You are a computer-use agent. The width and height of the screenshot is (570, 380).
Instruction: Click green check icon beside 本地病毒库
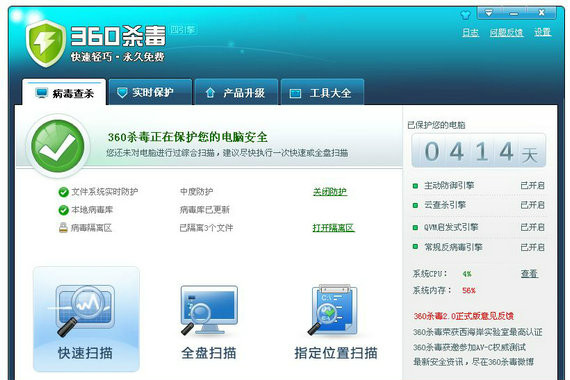pyautogui.click(x=64, y=210)
